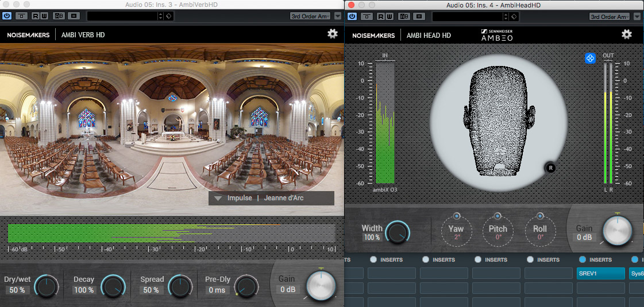This screenshot has width=644, height=307.
Task: Click the Jeanne d'Arc impulse name
Action: (284, 198)
